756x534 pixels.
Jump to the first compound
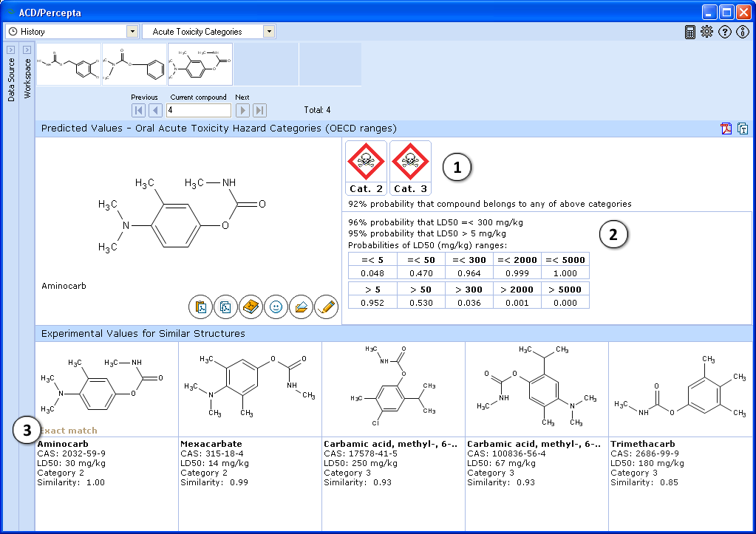(x=138, y=110)
